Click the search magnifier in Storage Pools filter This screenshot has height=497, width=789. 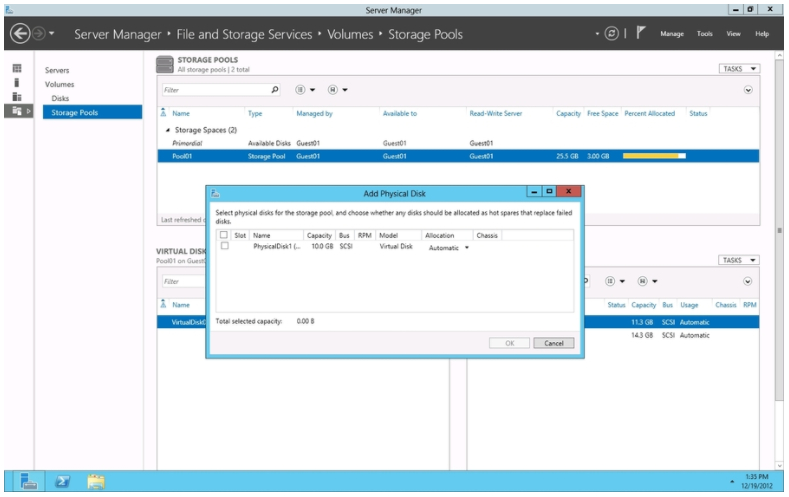click(x=275, y=90)
